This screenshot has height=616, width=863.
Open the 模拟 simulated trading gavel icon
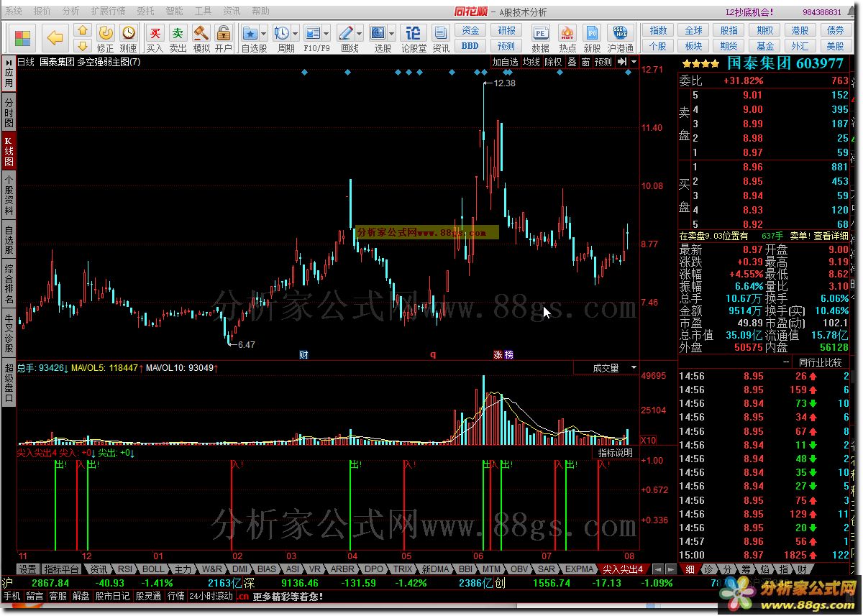[x=201, y=33]
